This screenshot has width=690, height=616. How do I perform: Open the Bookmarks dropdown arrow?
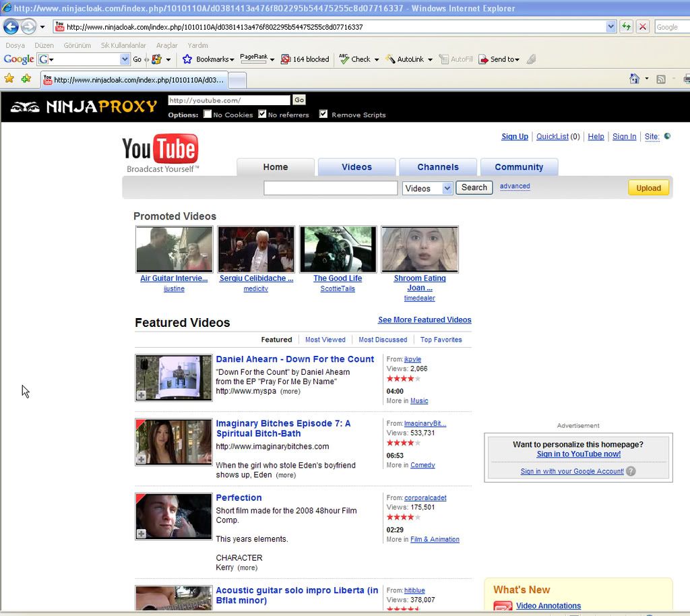[x=232, y=60]
